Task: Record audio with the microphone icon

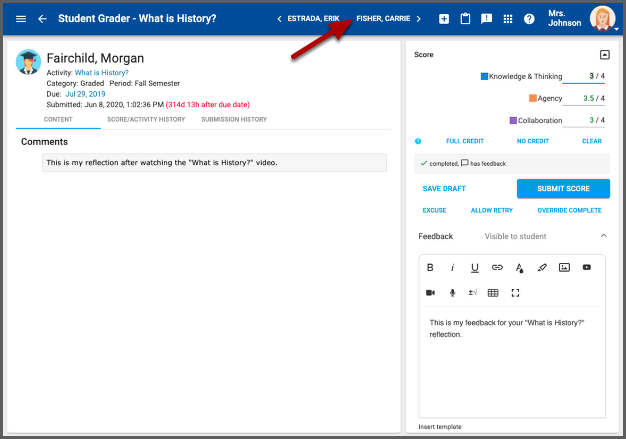Action: coord(452,293)
